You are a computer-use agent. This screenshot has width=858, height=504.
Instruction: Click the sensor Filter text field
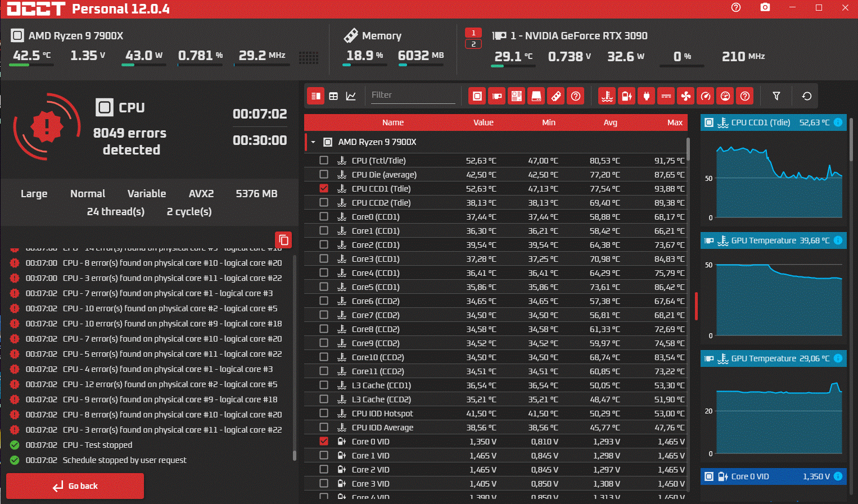(x=412, y=95)
